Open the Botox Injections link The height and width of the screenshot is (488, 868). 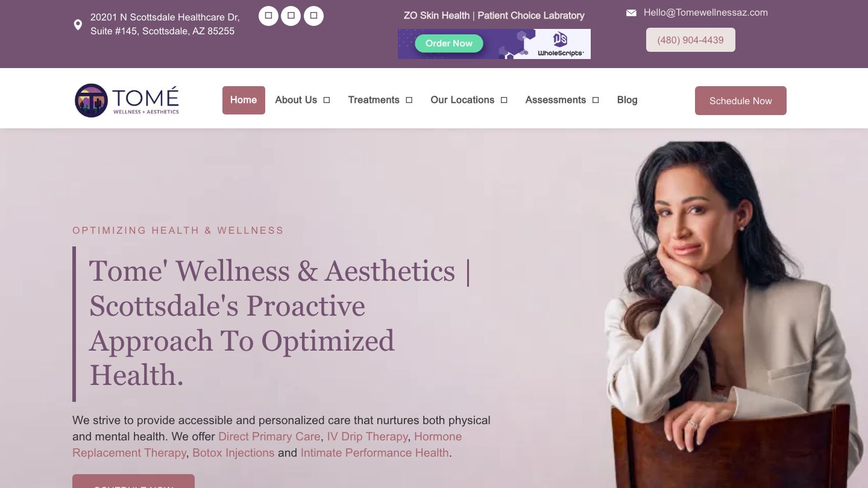pyautogui.click(x=233, y=453)
